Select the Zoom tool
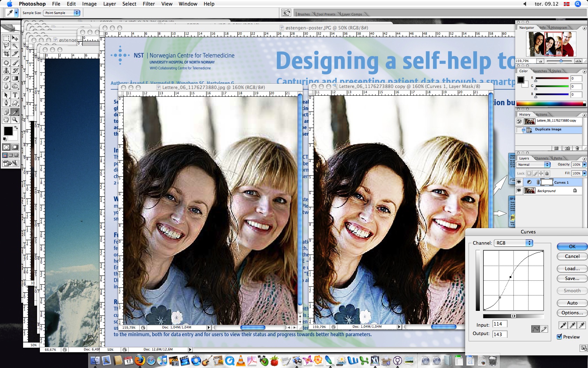 [15, 120]
